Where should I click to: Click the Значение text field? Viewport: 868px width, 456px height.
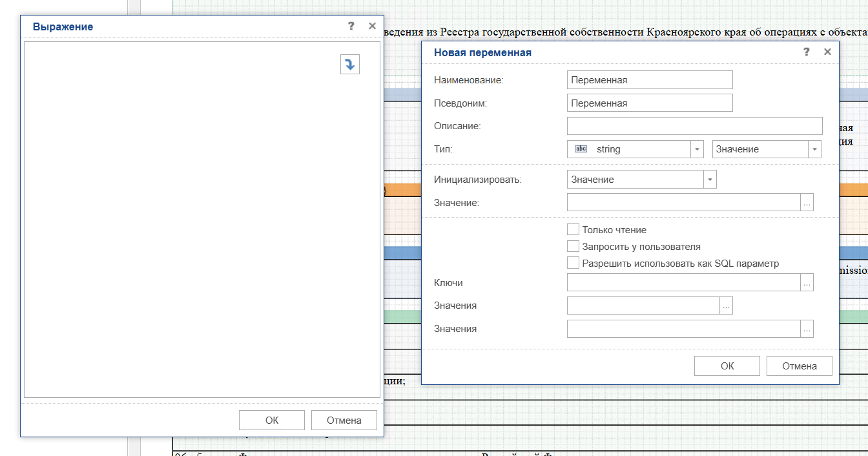click(x=684, y=203)
